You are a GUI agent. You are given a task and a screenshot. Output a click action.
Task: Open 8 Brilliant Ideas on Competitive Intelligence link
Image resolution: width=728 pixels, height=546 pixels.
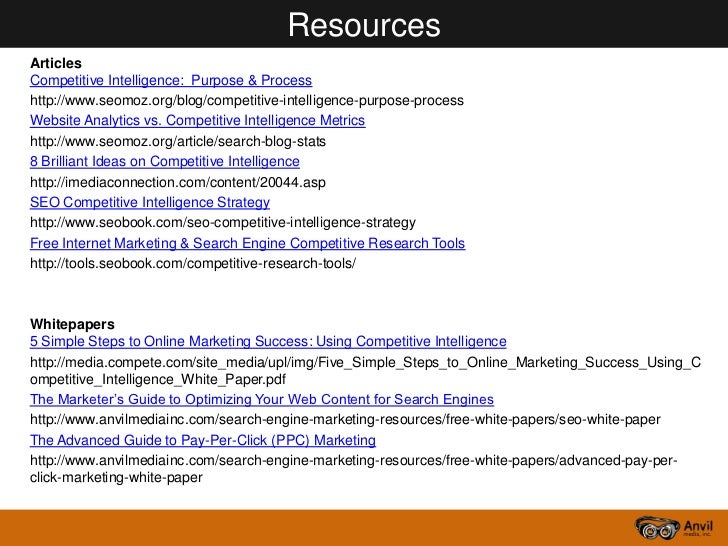165,162
